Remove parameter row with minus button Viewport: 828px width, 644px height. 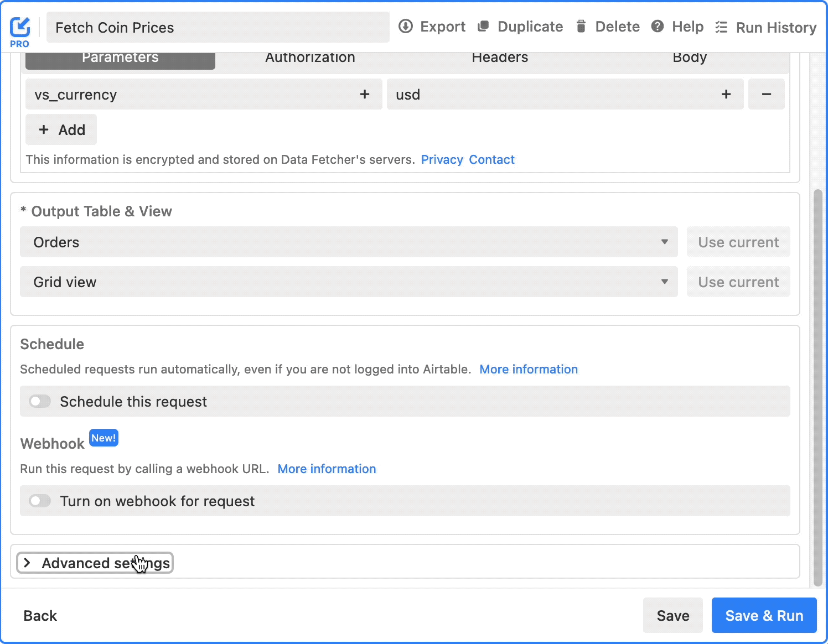(766, 95)
